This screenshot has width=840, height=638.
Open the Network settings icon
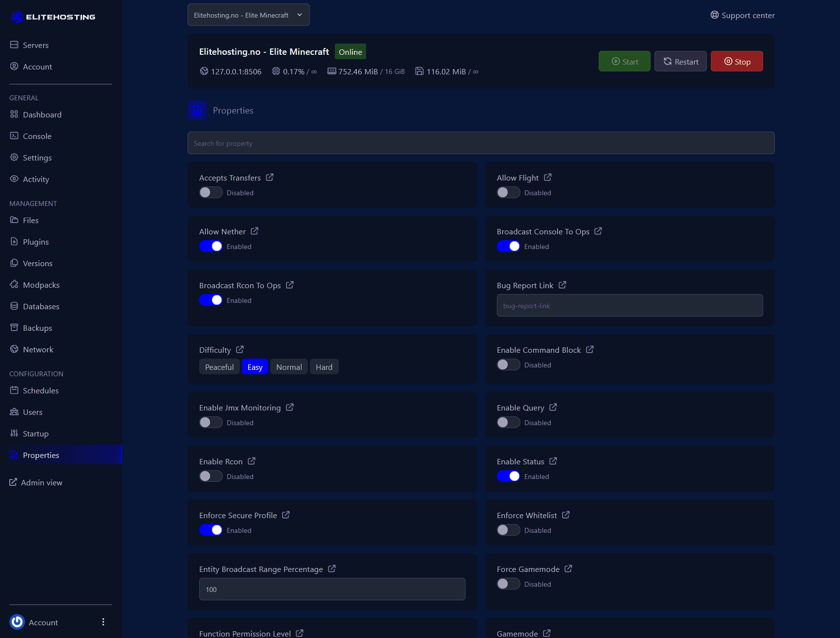click(x=15, y=349)
